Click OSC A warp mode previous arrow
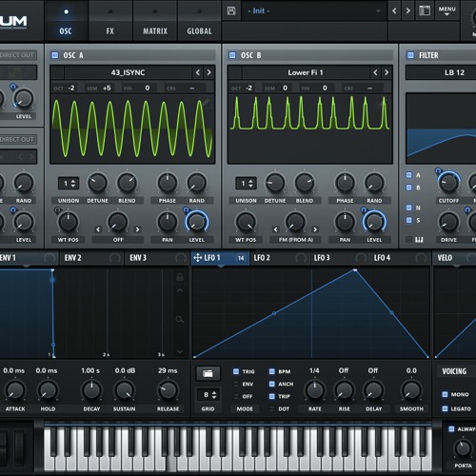Viewport: 476px width, 476px height. (98, 229)
